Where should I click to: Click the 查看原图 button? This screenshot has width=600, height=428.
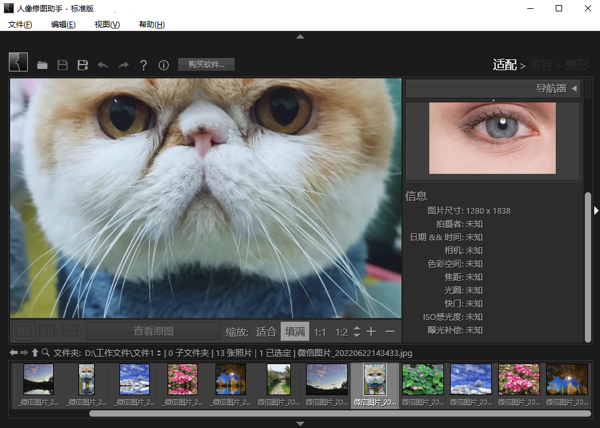pyautogui.click(x=153, y=331)
